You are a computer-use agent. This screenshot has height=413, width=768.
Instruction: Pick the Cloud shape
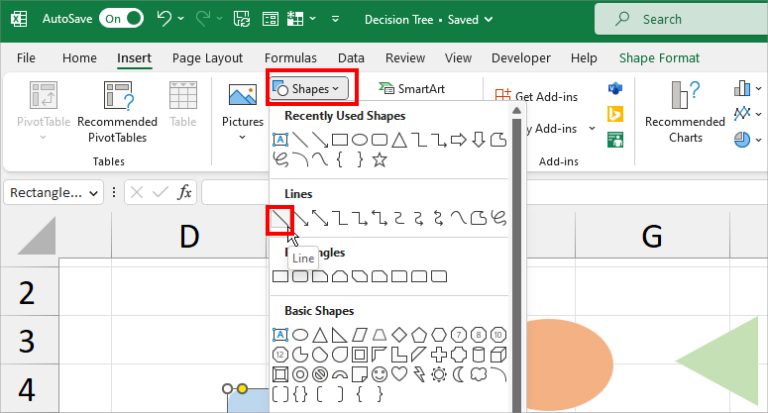tap(479, 375)
